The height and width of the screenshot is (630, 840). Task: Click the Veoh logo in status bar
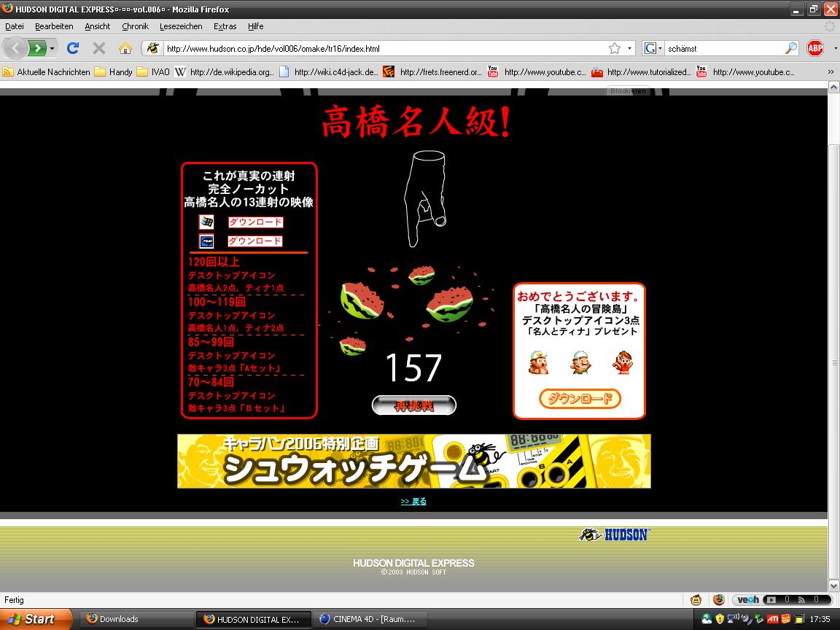coord(748,599)
